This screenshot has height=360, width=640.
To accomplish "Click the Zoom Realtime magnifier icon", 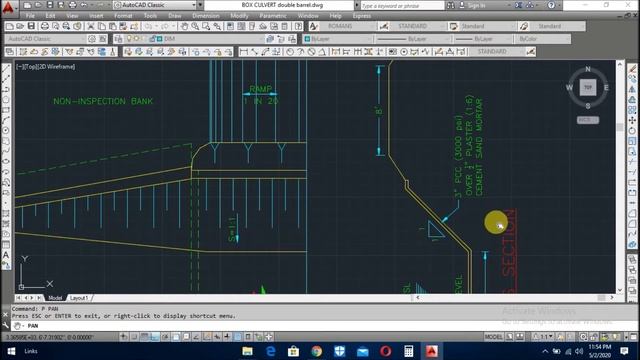I will click(195, 27).
